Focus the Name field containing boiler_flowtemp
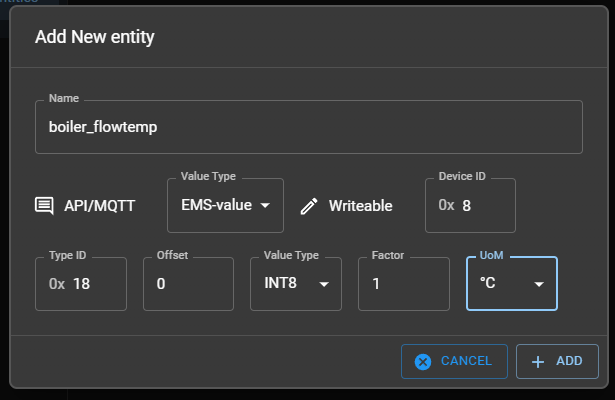 pyautogui.click(x=308, y=127)
